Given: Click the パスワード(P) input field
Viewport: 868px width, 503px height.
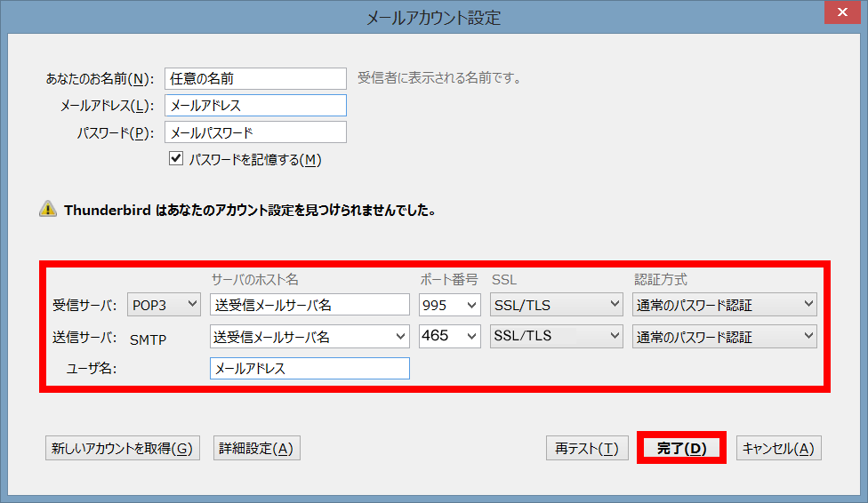Looking at the screenshot, I should click(x=256, y=132).
